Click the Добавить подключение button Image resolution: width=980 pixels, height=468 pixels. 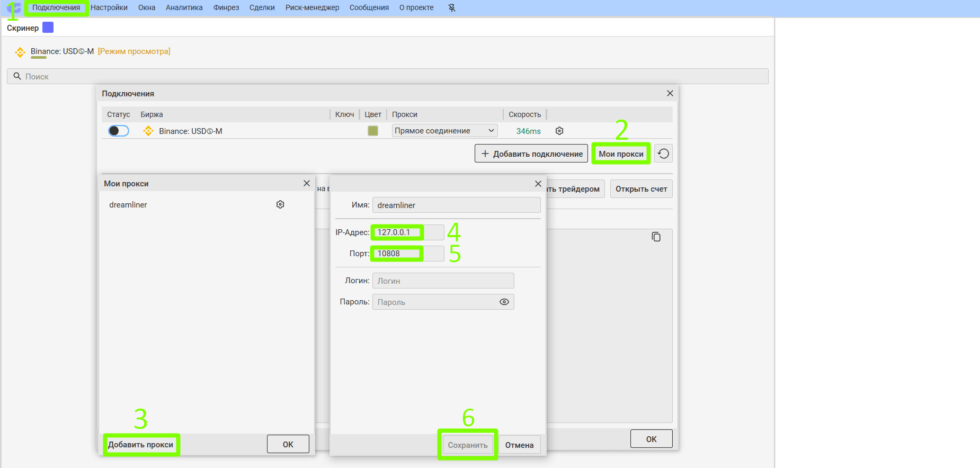coord(531,154)
